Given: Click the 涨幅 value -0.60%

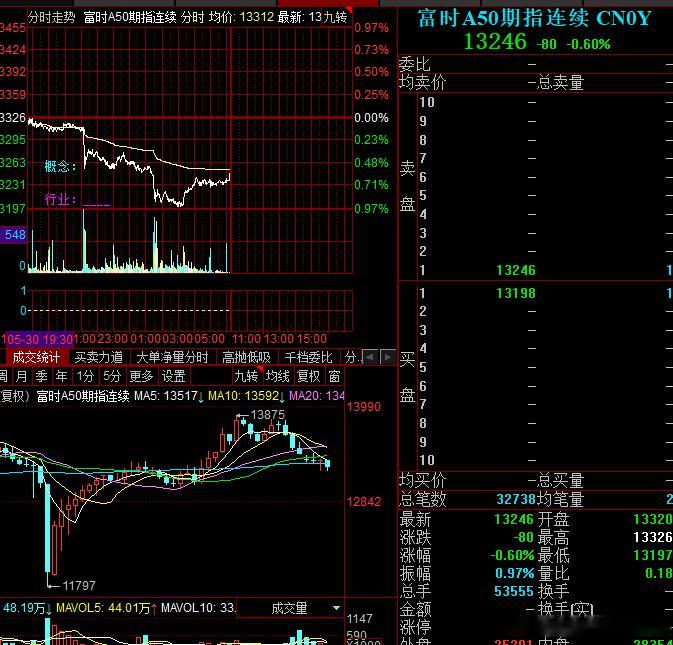Looking at the screenshot, I should (512, 555).
